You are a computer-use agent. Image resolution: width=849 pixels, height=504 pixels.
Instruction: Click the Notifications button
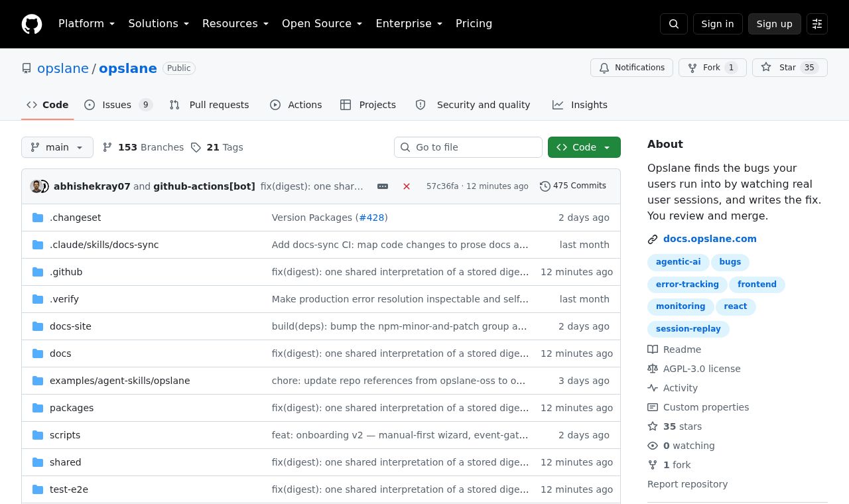(632, 68)
